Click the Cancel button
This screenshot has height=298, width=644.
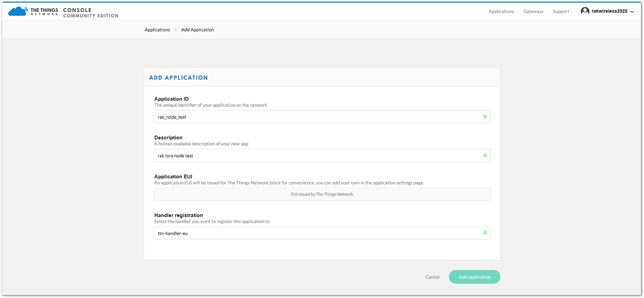point(432,277)
